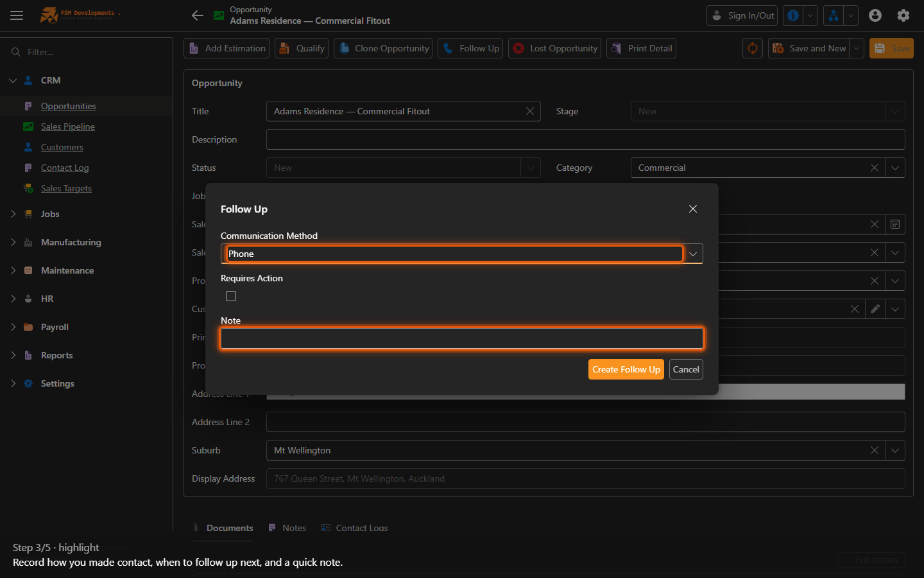924x578 pixels.
Task: Click Cancel in Follow Up dialog
Action: 686,369
